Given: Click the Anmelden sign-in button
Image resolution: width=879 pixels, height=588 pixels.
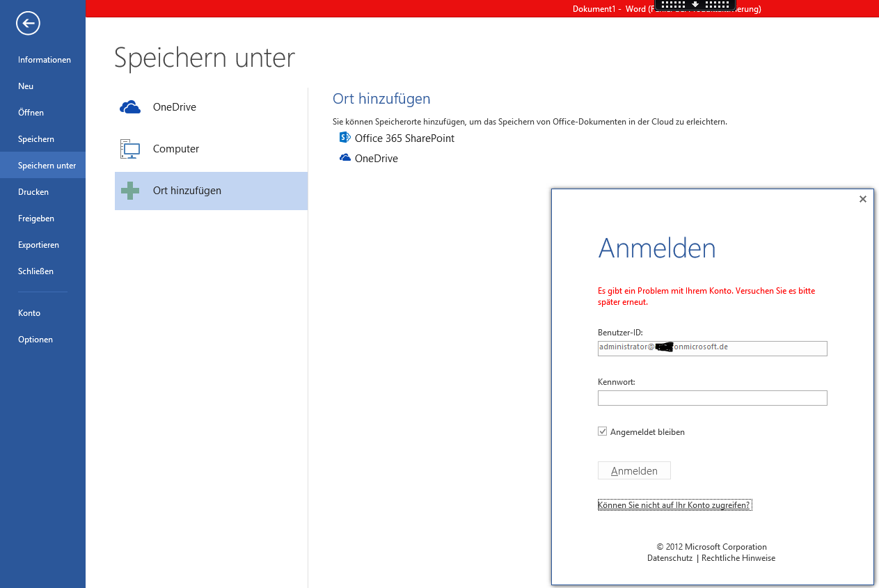Looking at the screenshot, I should 634,470.
